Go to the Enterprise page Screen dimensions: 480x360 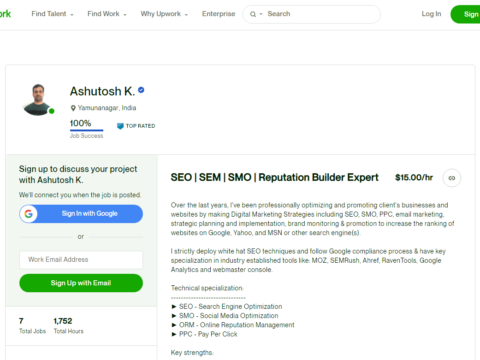coord(218,14)
